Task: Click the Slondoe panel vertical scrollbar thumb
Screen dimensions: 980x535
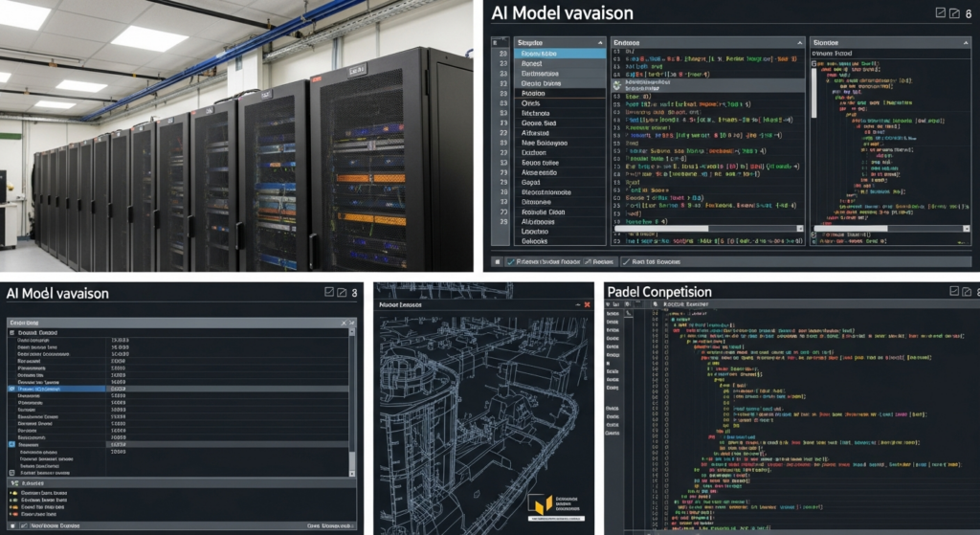Action: 813,93
